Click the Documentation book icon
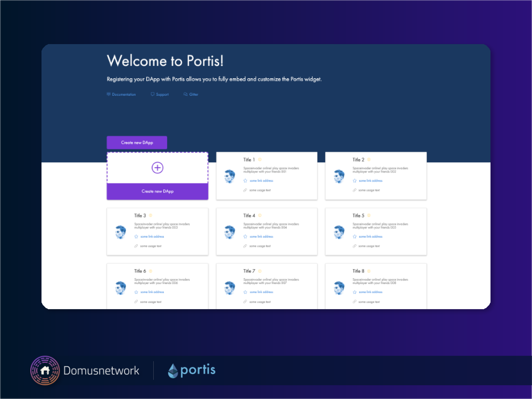The image size is (532, 399). coord(109,94)
